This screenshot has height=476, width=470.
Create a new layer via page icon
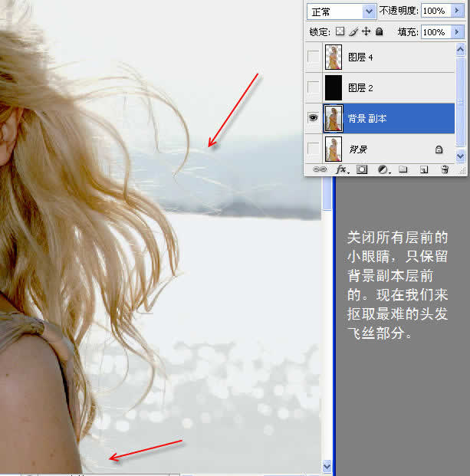424,169
